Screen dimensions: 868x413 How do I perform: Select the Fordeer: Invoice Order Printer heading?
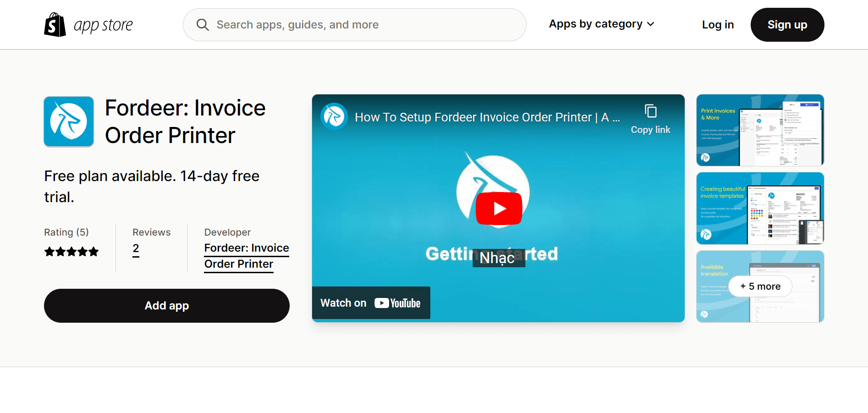pyautogui.click(x=185, y=121)
